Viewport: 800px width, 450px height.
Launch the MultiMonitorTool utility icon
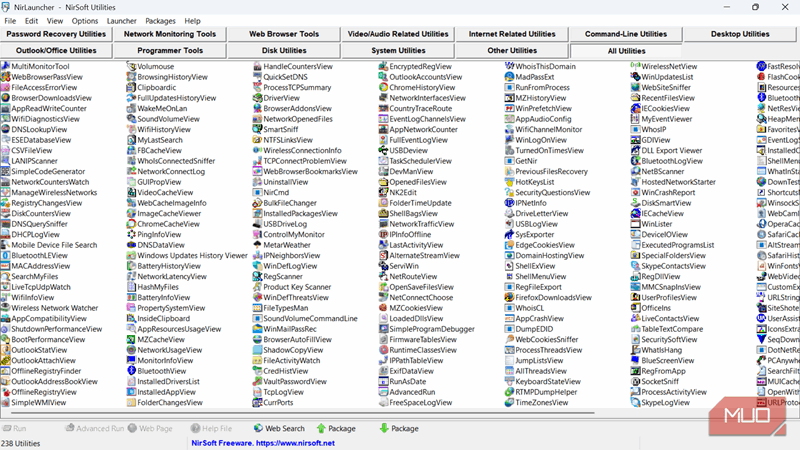tap(6, 66)
